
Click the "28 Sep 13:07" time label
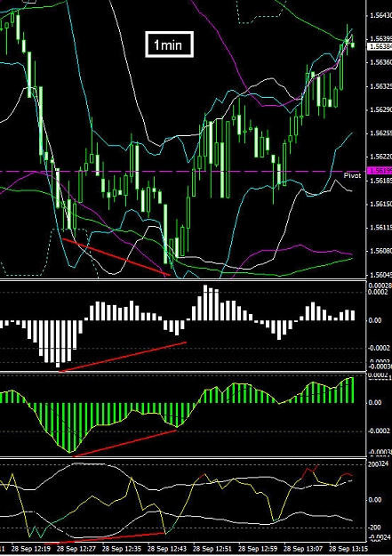[303, 549]
